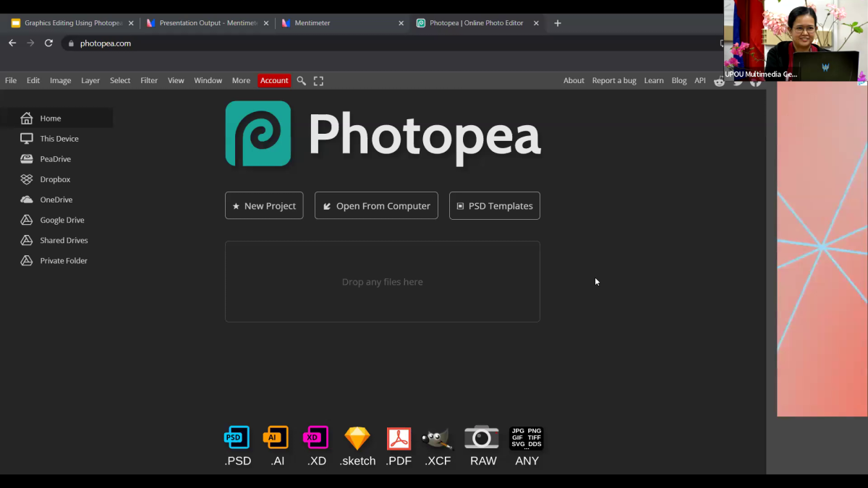Click the search magnifier icon in menu bar
This screenshot has width=868, height=488.
click(x=302, y=81)
